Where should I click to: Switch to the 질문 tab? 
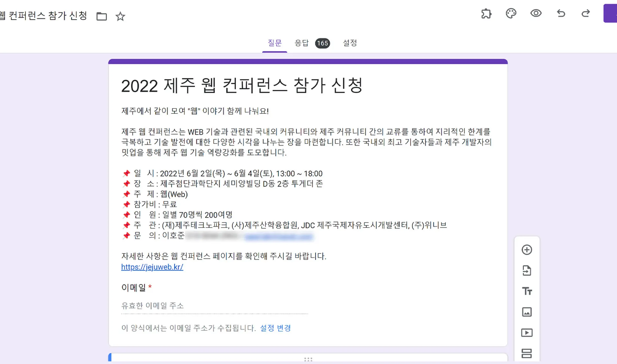point(274,43)
